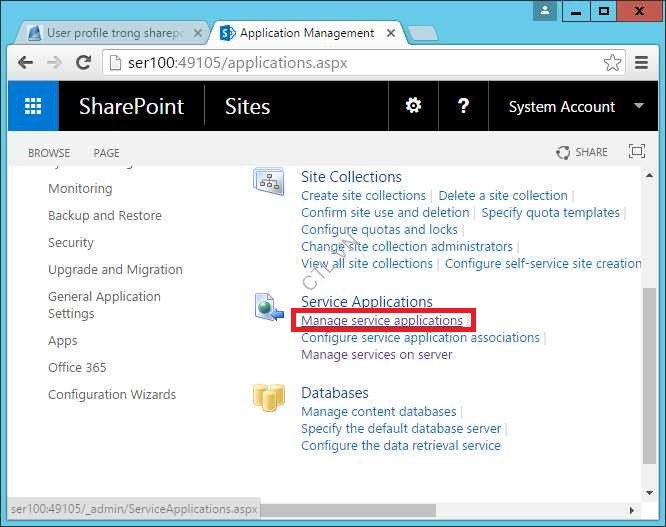This screenshot has width=666, height=527.
Task: Click Configure the data retrieval service
Action: (401, 445)
